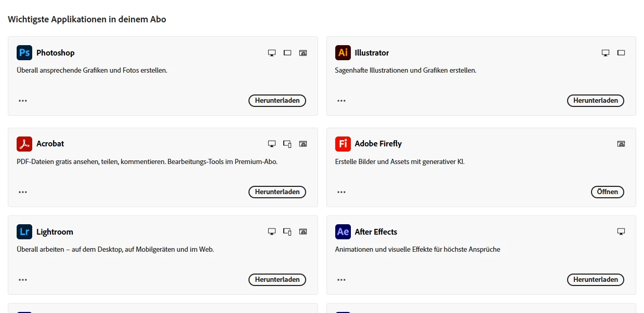Click the heading 'Wichtigste Applikationen in deinem Abo'
Image resolution: width=644 pixels, height=313 pixels.
(x=87, y=19)
